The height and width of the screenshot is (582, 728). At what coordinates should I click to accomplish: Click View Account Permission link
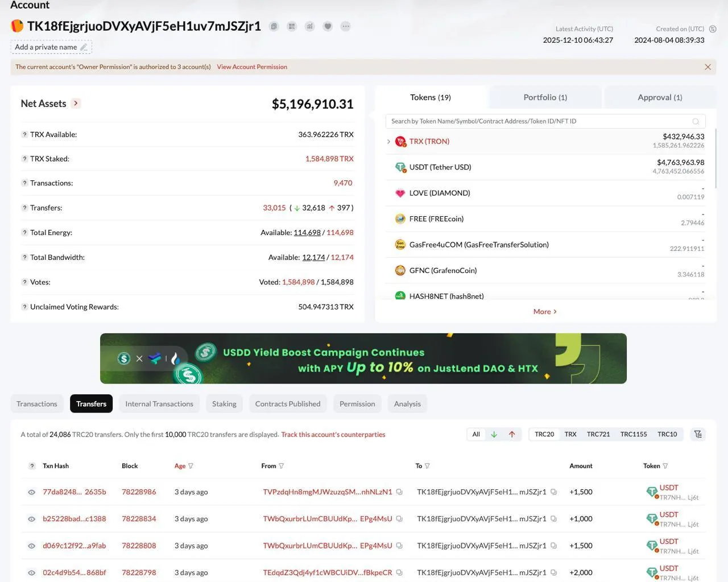[252, 67]
